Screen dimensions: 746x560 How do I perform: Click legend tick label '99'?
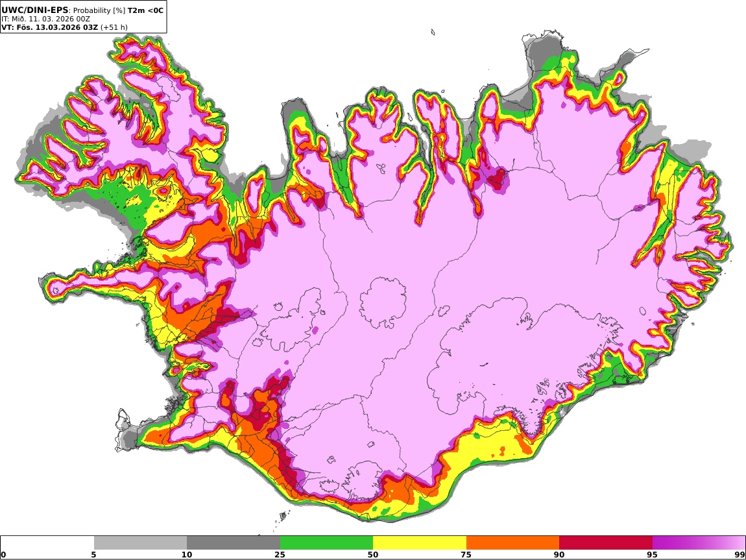coord(740,555)
